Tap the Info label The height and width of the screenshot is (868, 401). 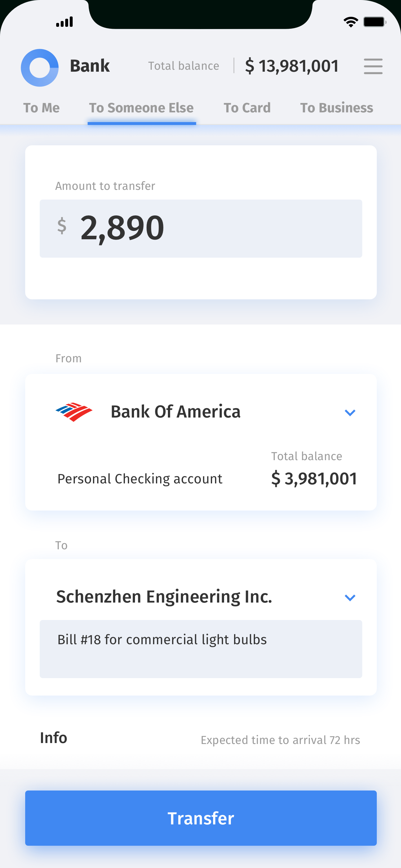click(54, 738)
